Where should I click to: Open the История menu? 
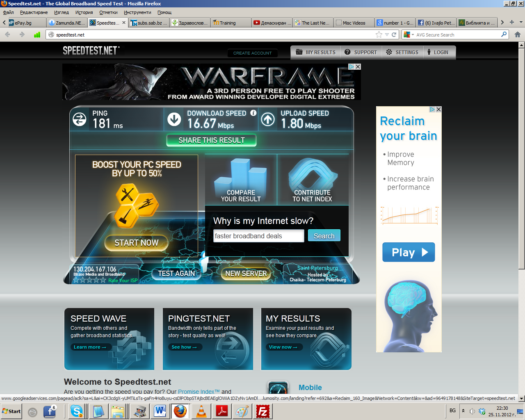(84, 12)
